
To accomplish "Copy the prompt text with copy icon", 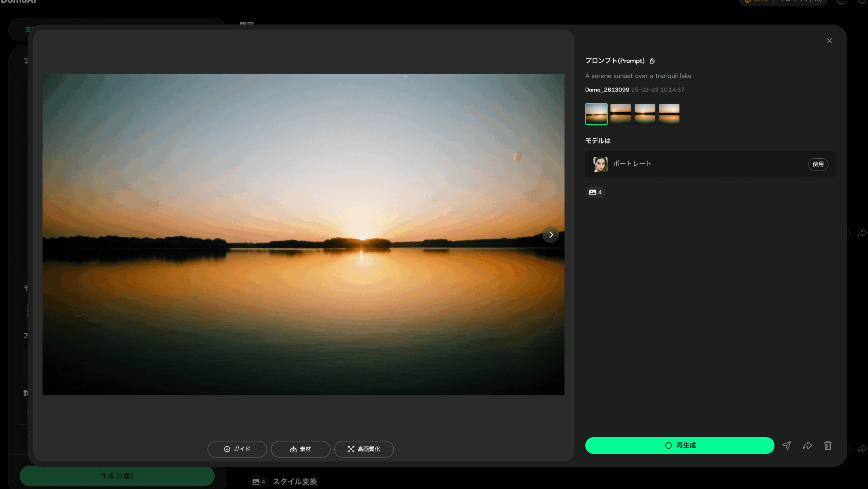I will click(652, 61).
